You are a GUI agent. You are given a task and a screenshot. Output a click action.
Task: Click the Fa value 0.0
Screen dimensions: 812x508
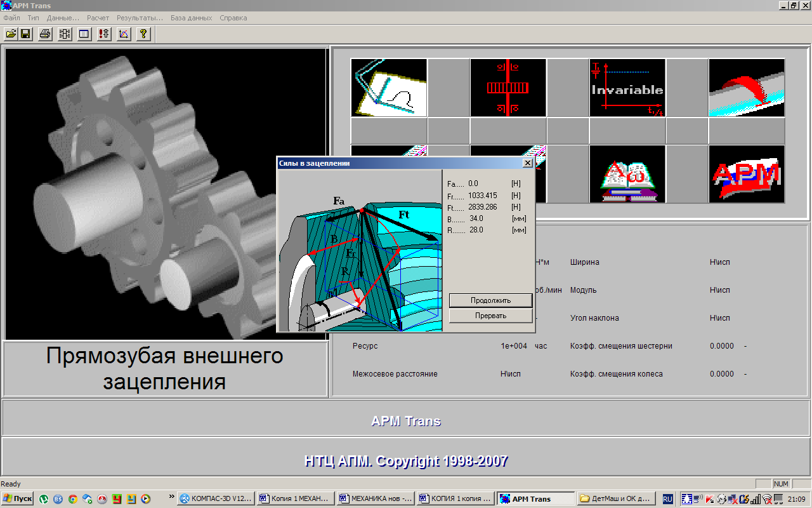coord(473,184)
